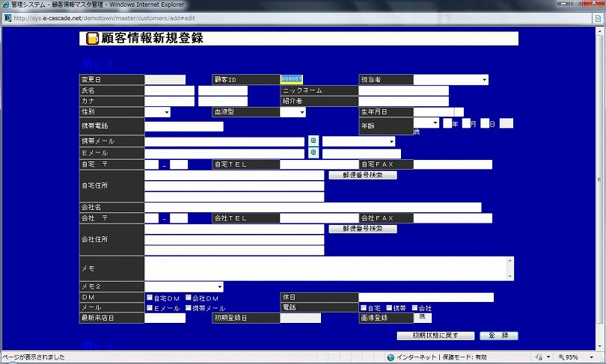Click the page icon beside the URL
Image resolution: width=606 pixels, height=364 pixels.
7,18
